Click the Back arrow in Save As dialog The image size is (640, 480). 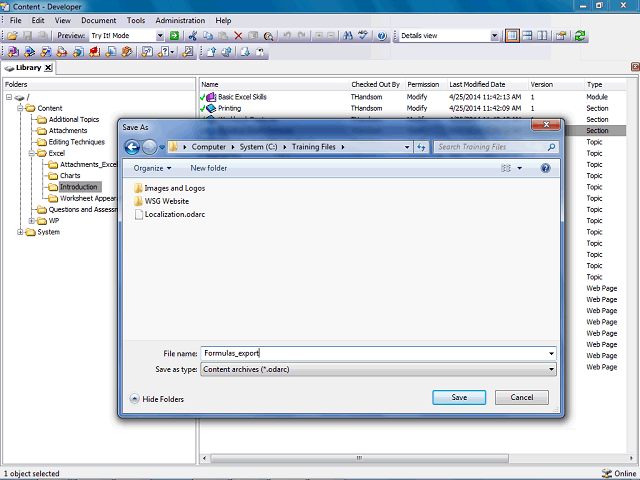click(132, 147)
